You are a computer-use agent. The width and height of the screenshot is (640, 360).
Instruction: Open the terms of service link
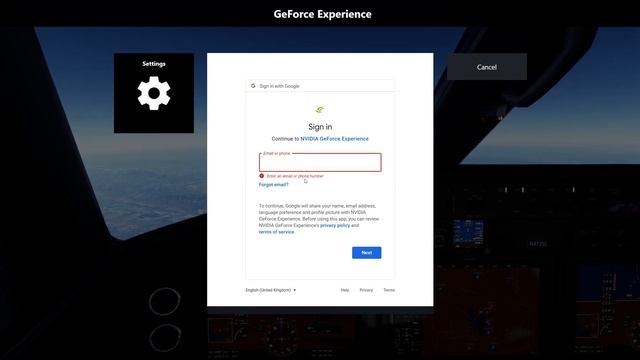point(276,232)
